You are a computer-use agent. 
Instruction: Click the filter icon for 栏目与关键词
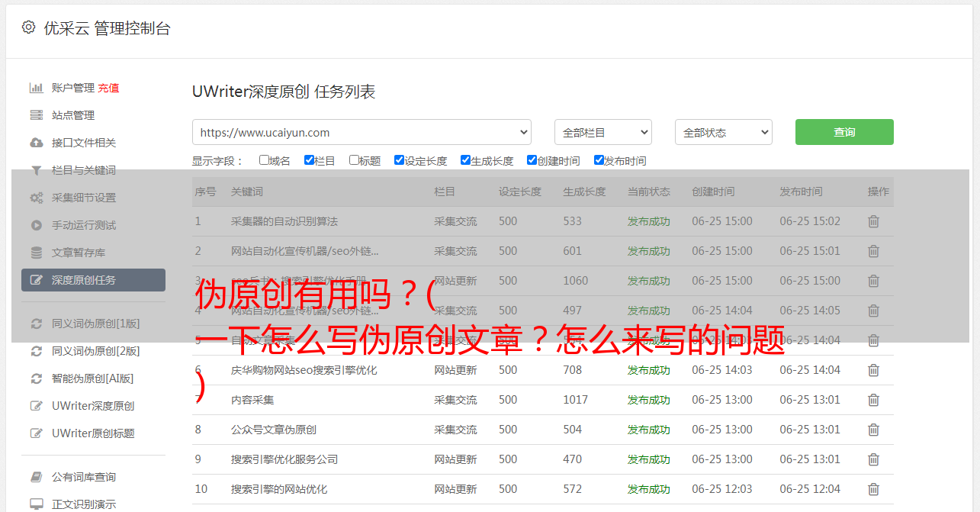pyautogui.click(x=37, y=170)
